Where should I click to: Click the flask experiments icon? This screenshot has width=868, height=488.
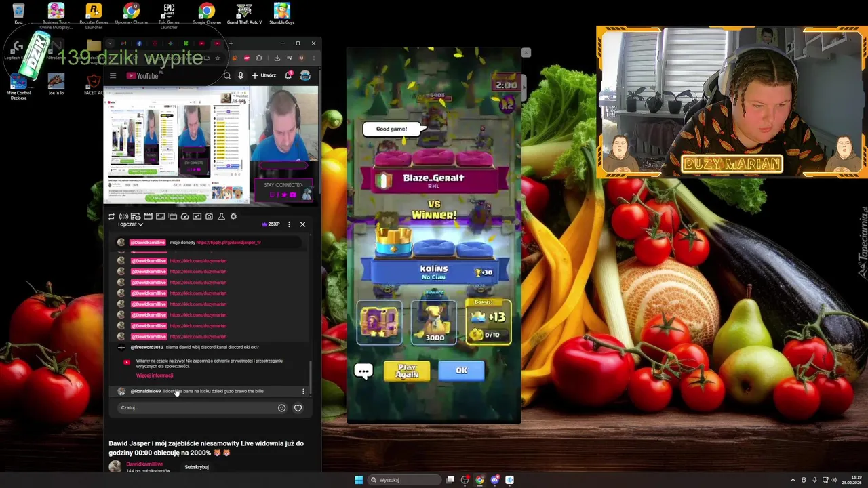pos(221,216)
